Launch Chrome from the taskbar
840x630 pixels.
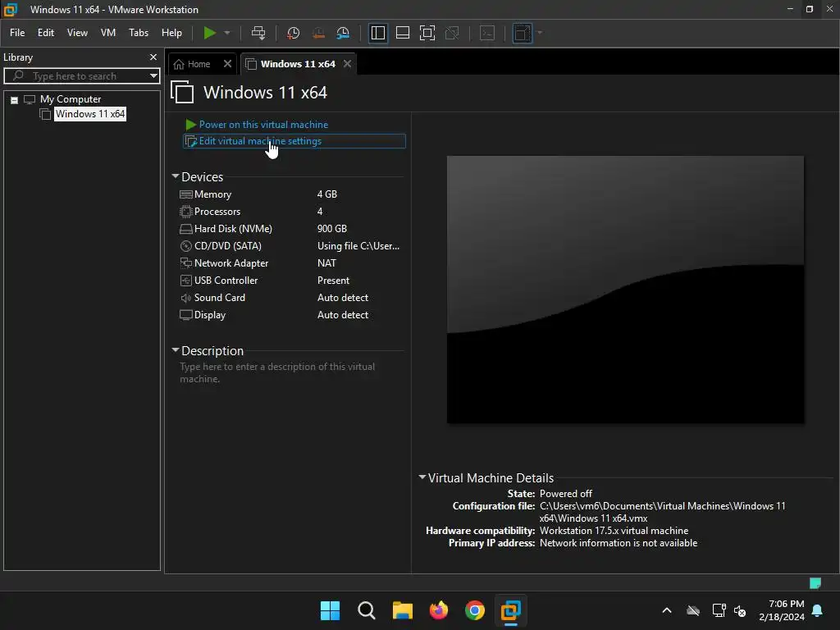[475, 610]
